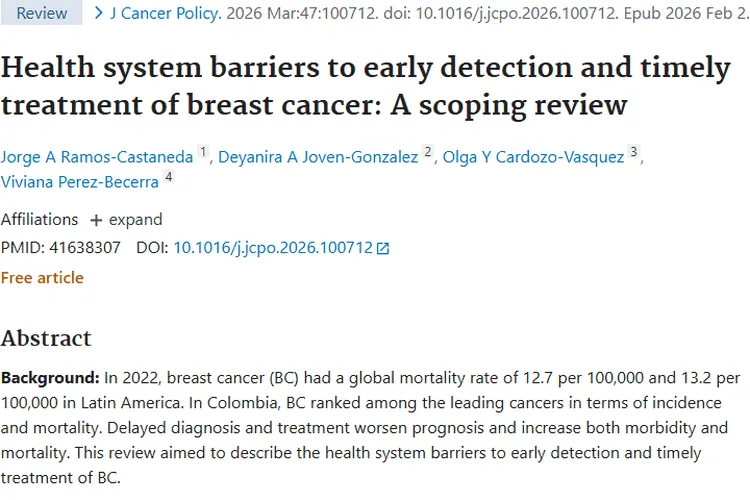
Task: Click the Abstract section heading
Action: 46,338
